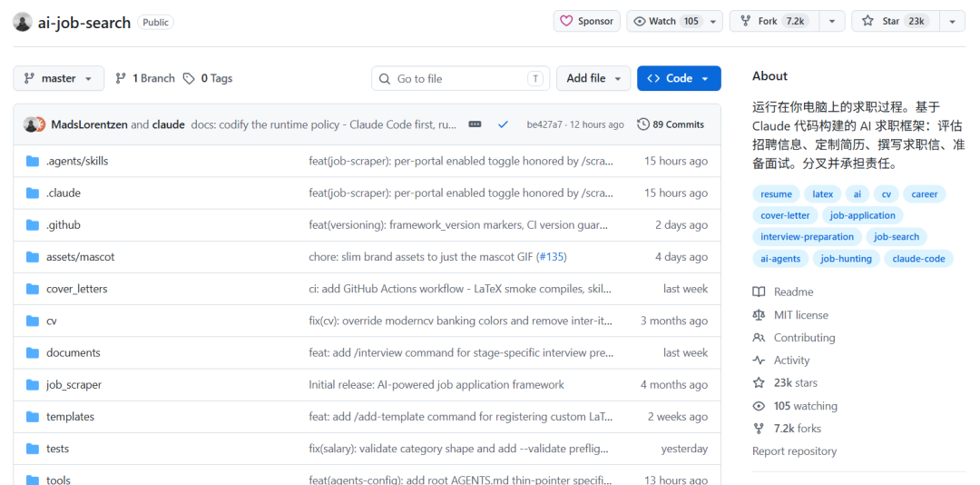Select the ai topic tag
Viewport: 980px width, 485px height.
(x=857, y=194)
